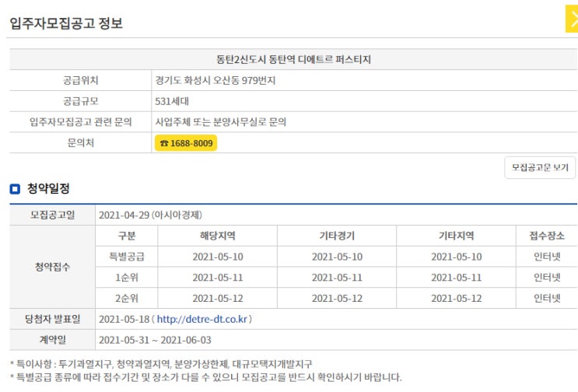Click 인터넷 in the 2순위 row
Viewport: 578px width, 392px height.
point(547,299)
